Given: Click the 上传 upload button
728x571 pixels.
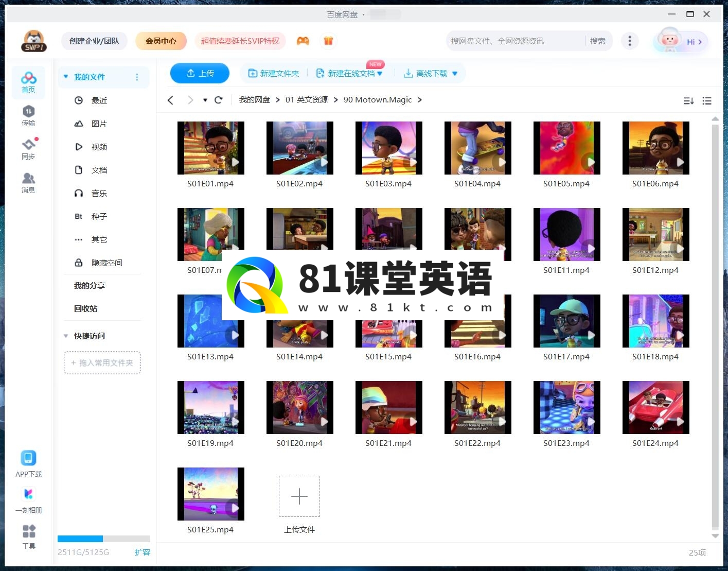Looking at the screenshot, I should pos(200,73).
